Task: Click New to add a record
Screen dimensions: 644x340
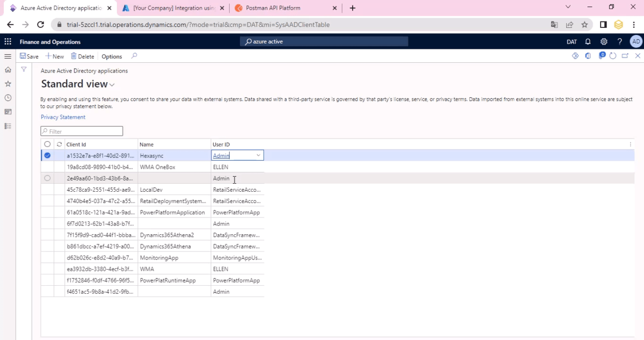Action: 55,56
